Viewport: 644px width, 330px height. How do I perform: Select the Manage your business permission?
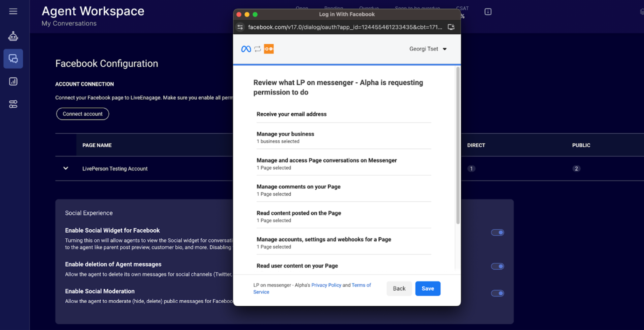(x=344, y=137)
